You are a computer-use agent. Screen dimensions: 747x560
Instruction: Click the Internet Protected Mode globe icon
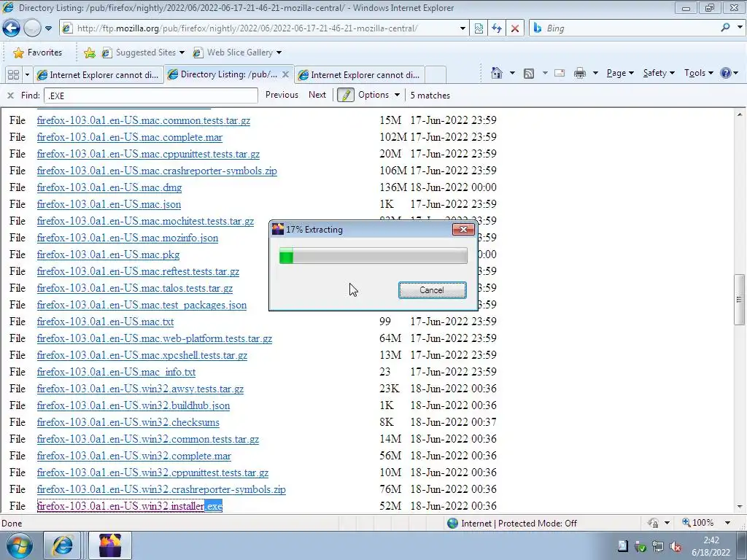tap(452, 524)
